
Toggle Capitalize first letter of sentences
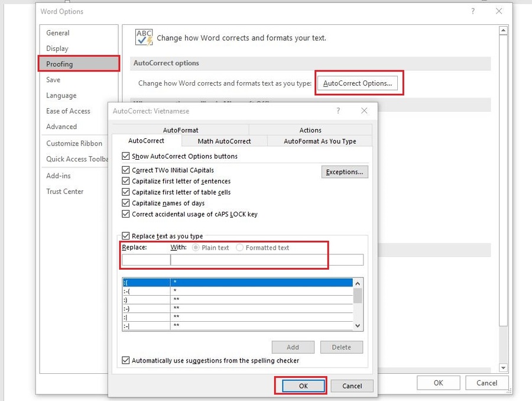(x=125, y=181)
